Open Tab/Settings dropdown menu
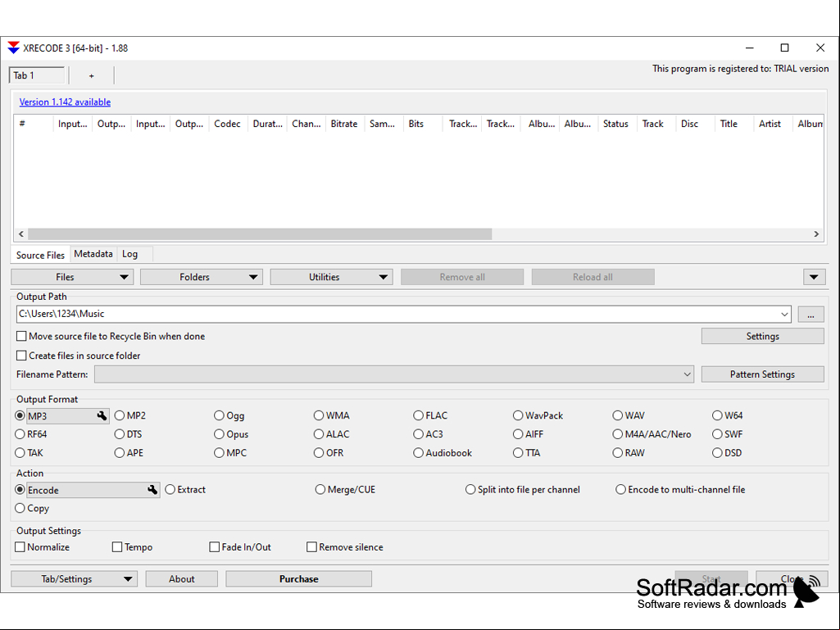This screenshot has width=840, height=630. coord(74,579)
